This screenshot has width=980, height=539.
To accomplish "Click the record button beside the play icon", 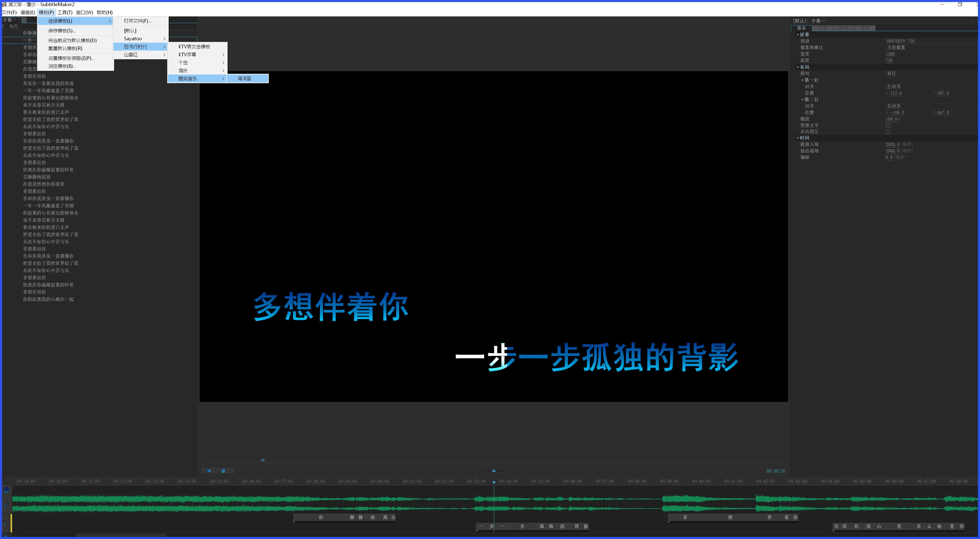I will [223, 471].
